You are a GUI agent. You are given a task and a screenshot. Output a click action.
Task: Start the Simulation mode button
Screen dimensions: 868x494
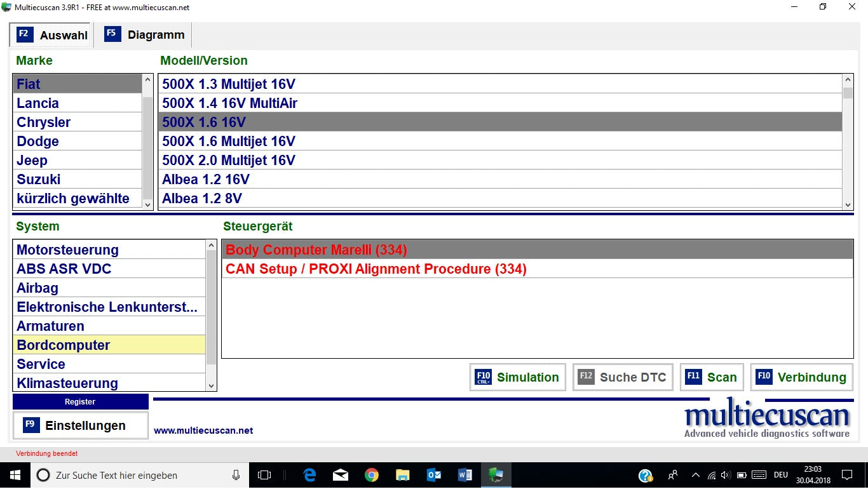(517, 377)
